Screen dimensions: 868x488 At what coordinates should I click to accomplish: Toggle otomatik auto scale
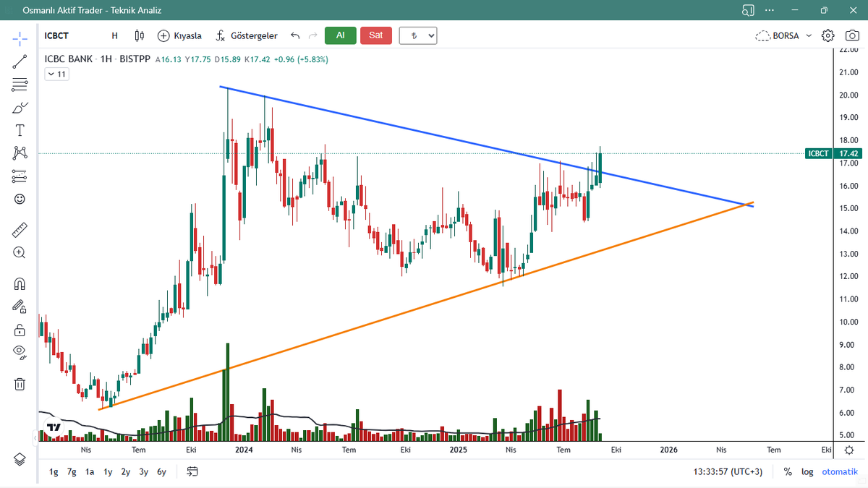pyautogui.click(x=840, y=471)
